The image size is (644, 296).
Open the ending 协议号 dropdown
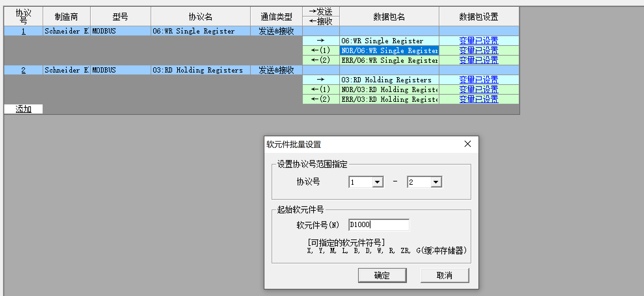(436, 182)
